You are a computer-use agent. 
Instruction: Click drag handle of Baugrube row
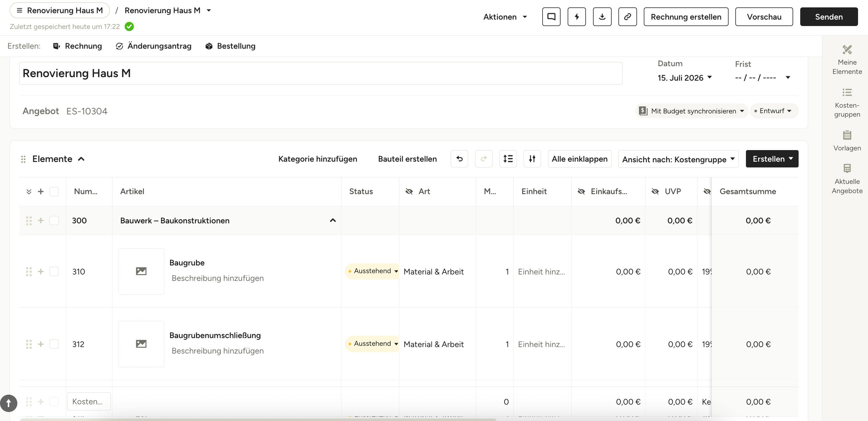pyautogui.click(x=29, y=272)
